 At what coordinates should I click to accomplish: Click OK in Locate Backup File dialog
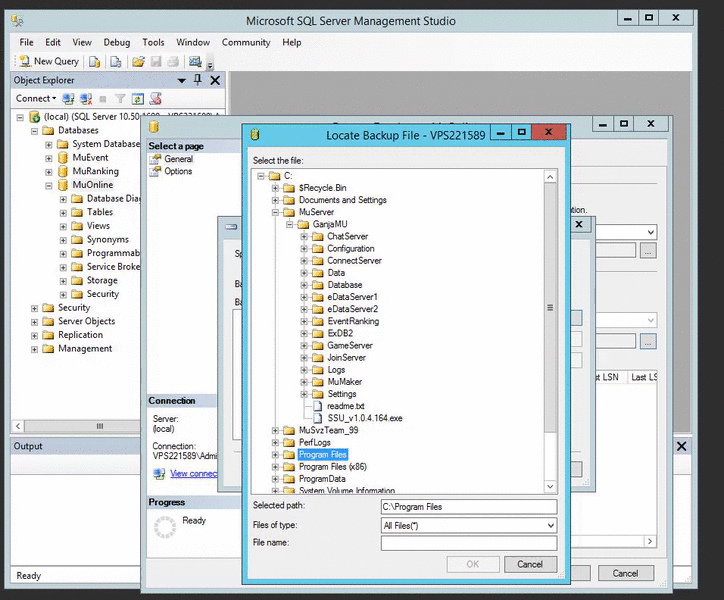473,564
